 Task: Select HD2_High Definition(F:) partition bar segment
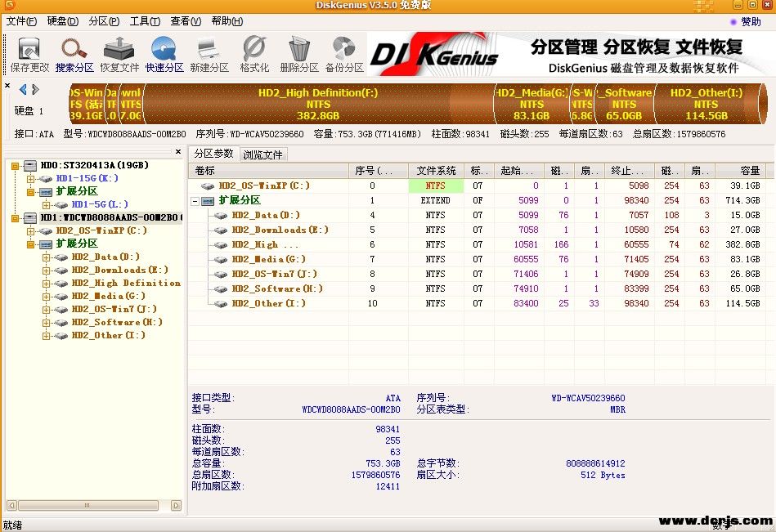point(318,104)
